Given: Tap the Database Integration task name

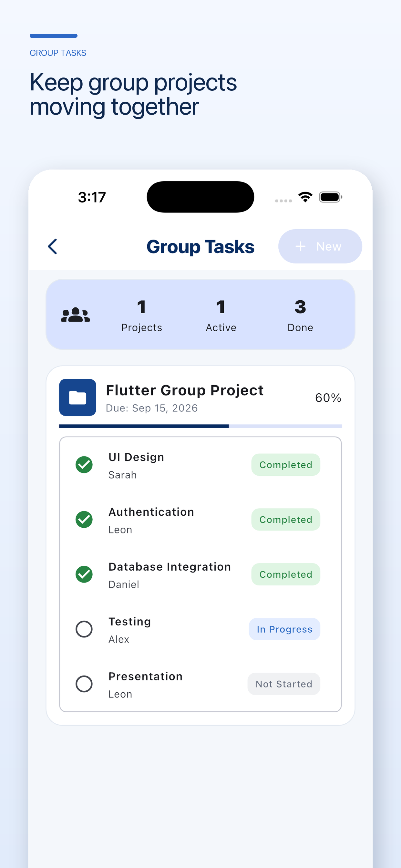Looking at the screenshot, I should [170, 567].
